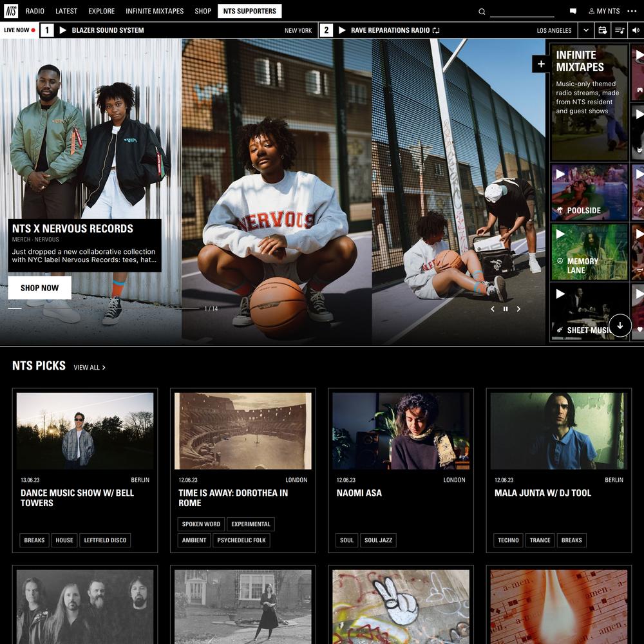Viewport: 644px width, 644px height.
Task: Open the Dance Music Show w/ Bell Towers thumbnail
Action: pyautogui.click(x=85, y=431)
